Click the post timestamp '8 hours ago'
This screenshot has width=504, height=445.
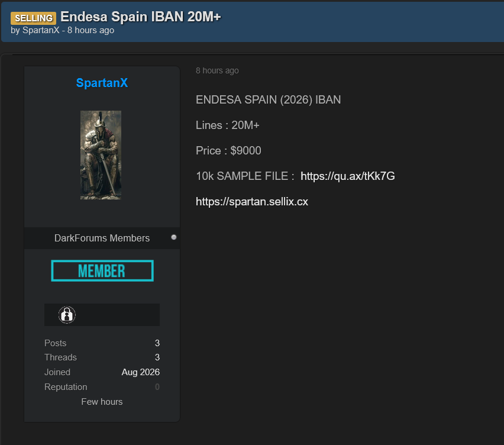[x=217, y=70]
